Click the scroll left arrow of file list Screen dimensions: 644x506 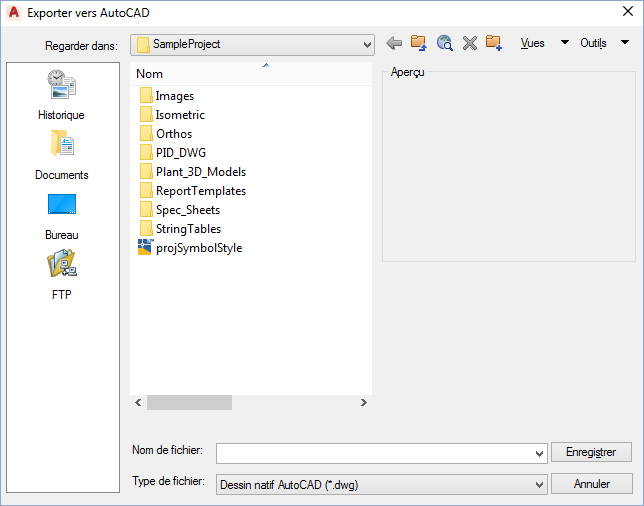138,402
